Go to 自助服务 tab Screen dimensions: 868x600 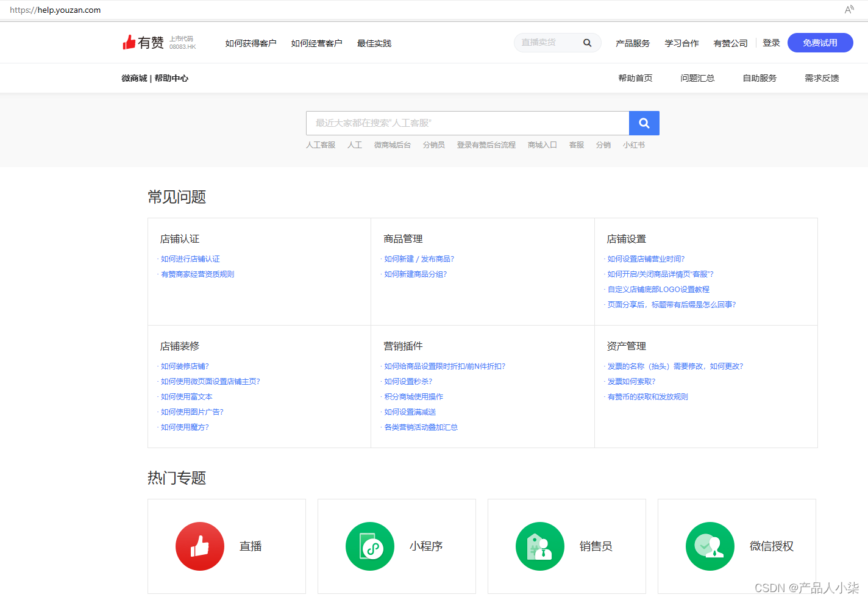pyautogui.click(x=759, y=78)
